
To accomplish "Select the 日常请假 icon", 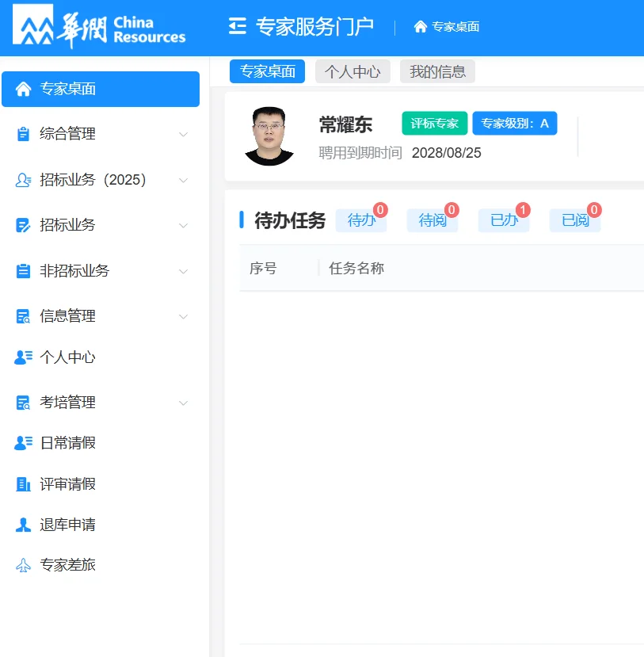I will point(21,441).
